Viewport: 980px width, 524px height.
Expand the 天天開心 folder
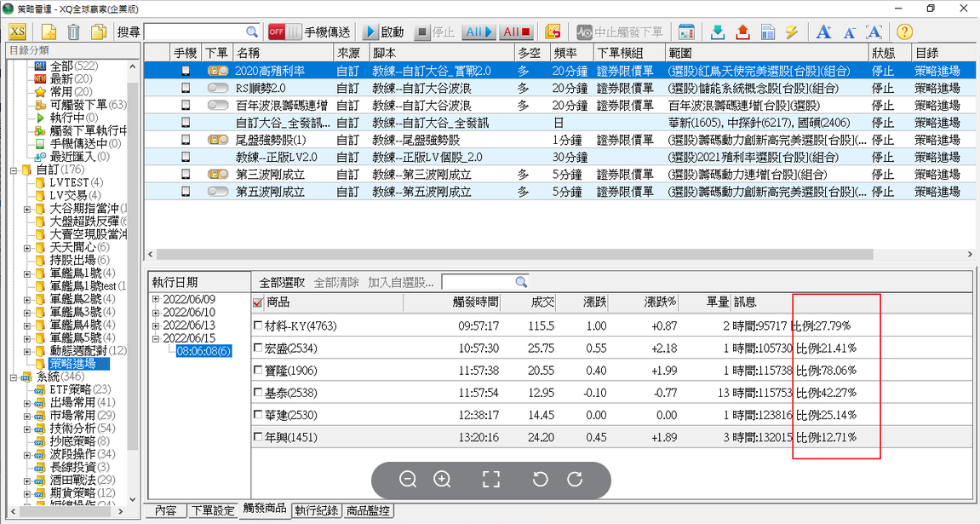27,247
